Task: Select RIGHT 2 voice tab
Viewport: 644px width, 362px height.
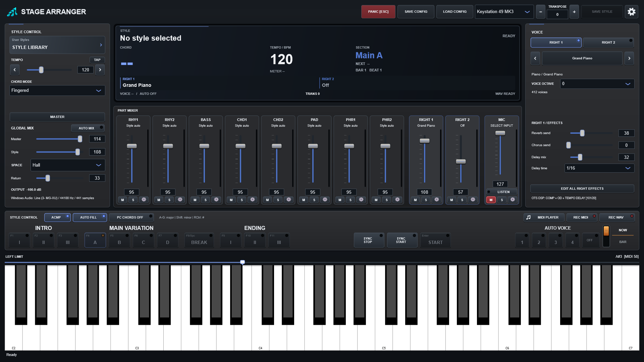Action: 608,43
